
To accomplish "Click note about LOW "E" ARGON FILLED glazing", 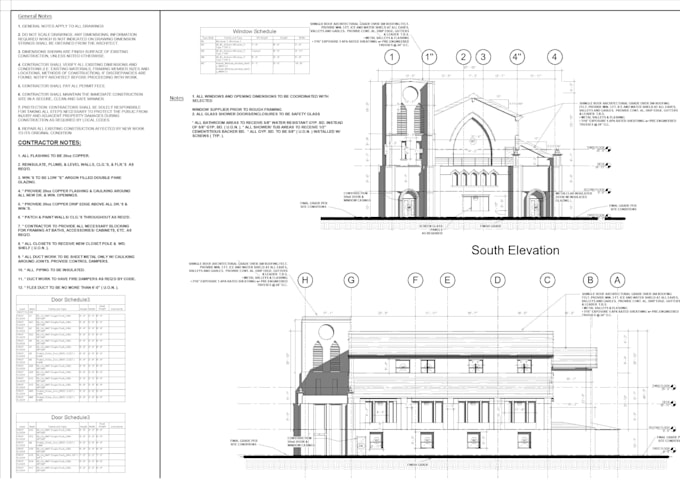I will click(70, 180).
